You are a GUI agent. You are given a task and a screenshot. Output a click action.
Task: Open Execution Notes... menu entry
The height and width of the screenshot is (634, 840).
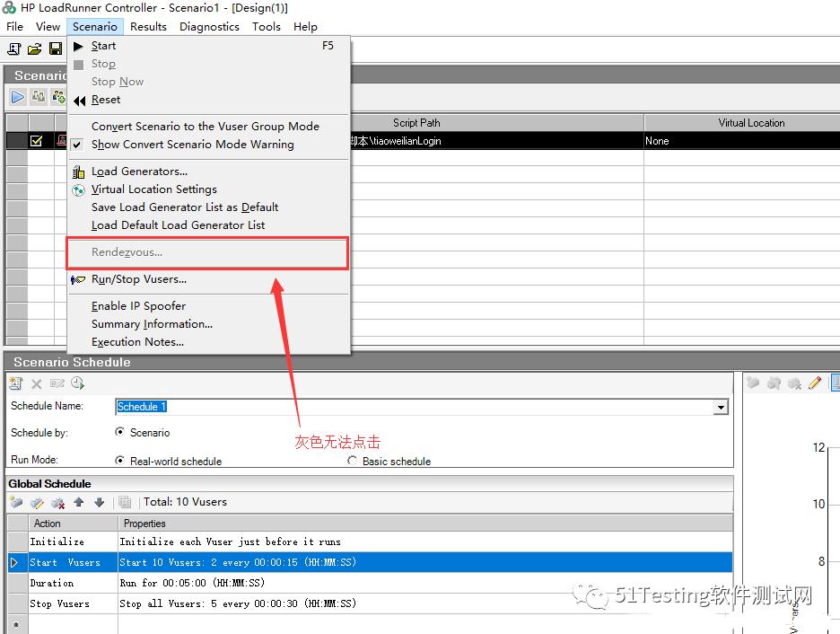209,342
